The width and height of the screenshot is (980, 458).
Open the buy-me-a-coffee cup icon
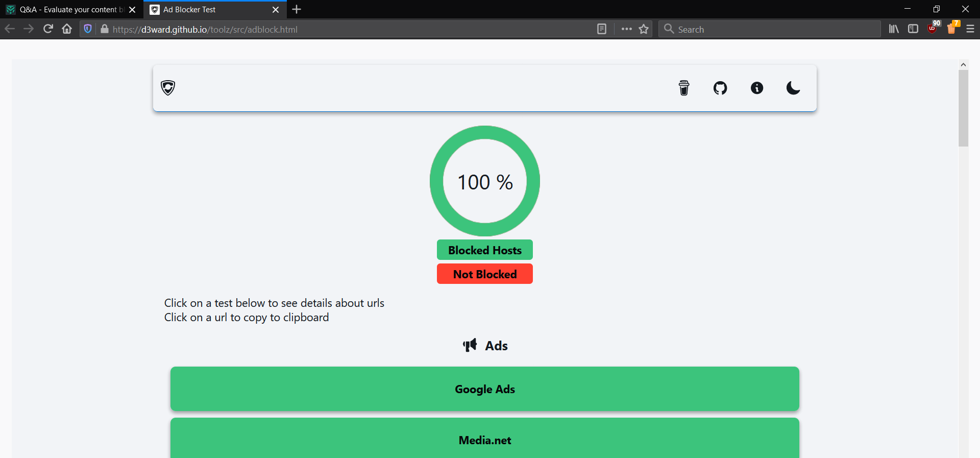(684, 88)
